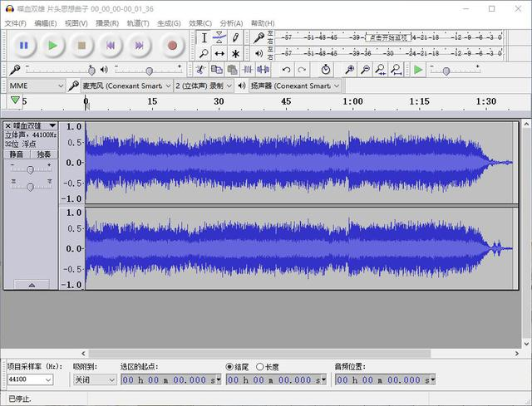Click the Trim audio icon
532x406 pixels.
[x=248, y=70]
